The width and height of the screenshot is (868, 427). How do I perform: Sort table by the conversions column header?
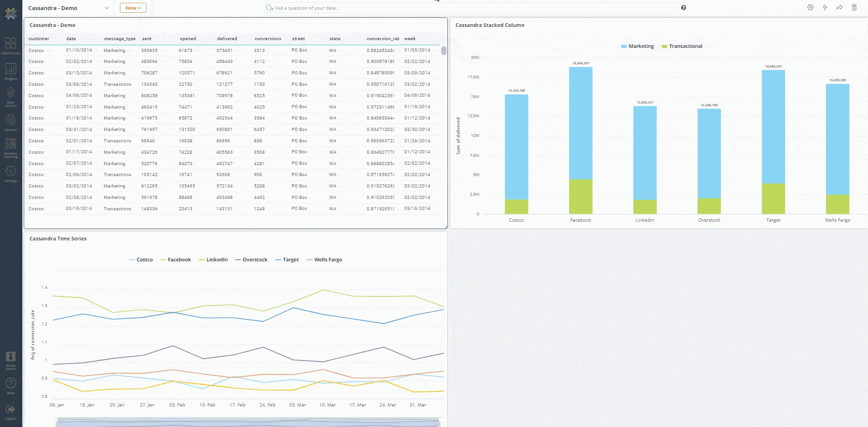(x=268, y=39)
